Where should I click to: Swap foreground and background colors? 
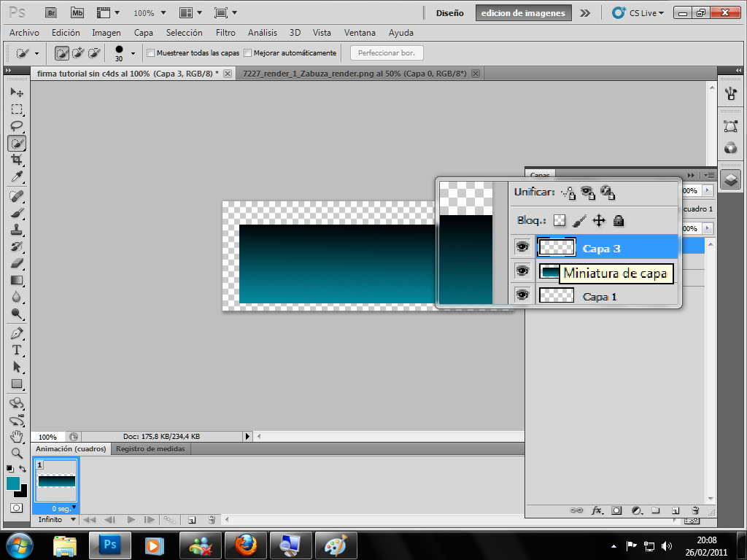point(23,469)
